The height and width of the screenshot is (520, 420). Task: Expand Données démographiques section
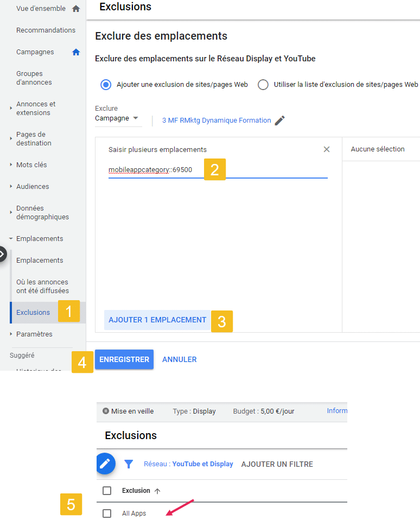pyautogui.click(x=11, y=212)
